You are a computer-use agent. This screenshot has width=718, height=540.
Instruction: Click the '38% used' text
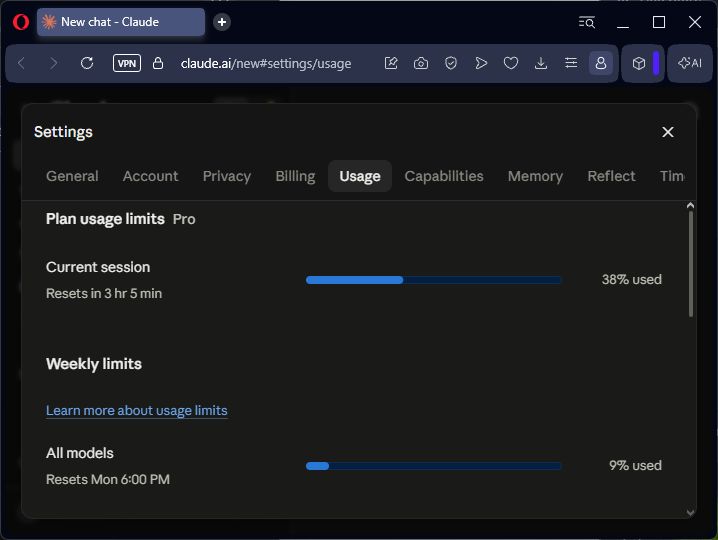click(631, 279)
